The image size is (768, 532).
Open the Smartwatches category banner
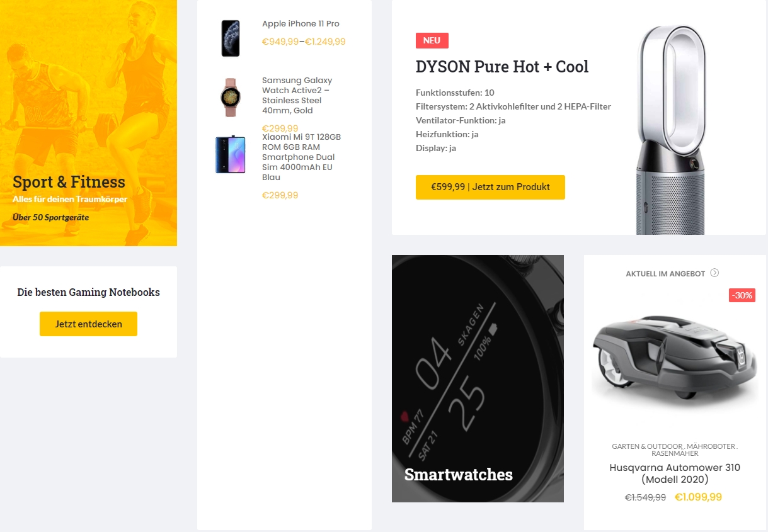(478, 378)
